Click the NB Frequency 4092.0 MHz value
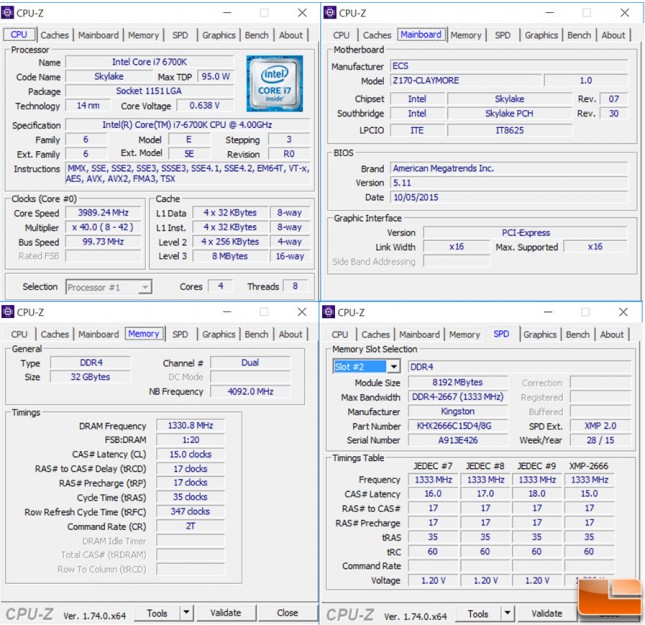Viewport: 645px width, 625px height. pos(251,391)
